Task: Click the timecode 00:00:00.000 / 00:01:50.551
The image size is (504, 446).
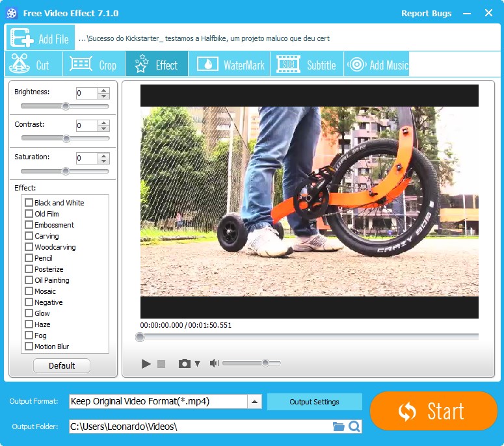Action: [186, 325]
